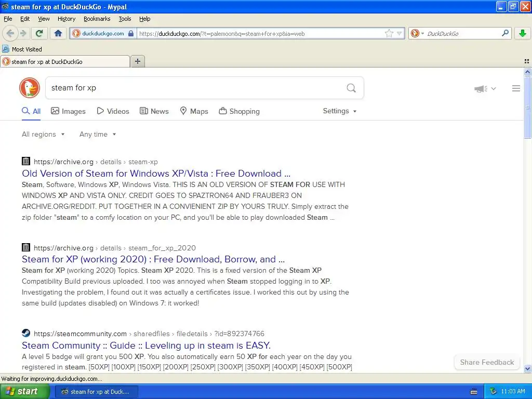Reload the page with the refresh icon
This screenshot has width=532, height=399.
39,33
